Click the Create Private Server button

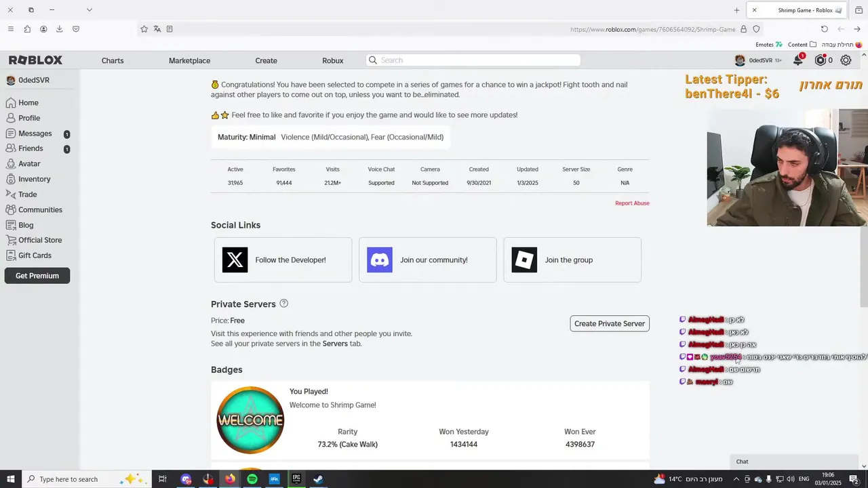(610, 323)
